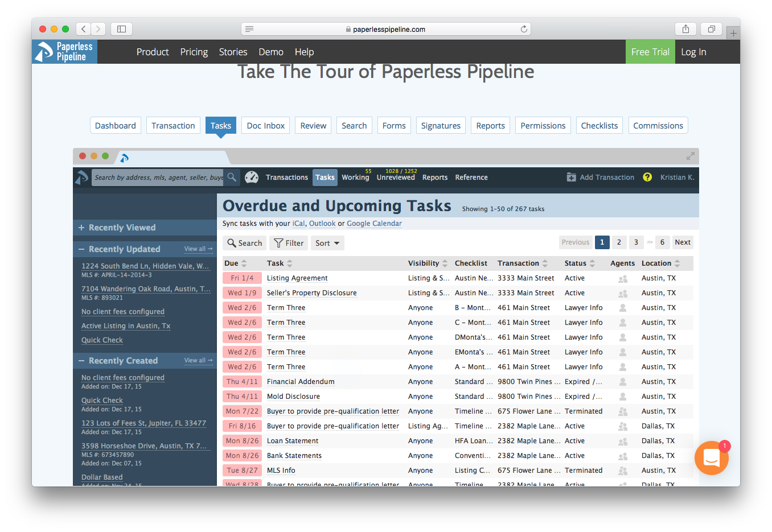The width and height of the screenshot is (772, 532).
Task: Go to page 2 of tasks
Action: tap(619, 242)
